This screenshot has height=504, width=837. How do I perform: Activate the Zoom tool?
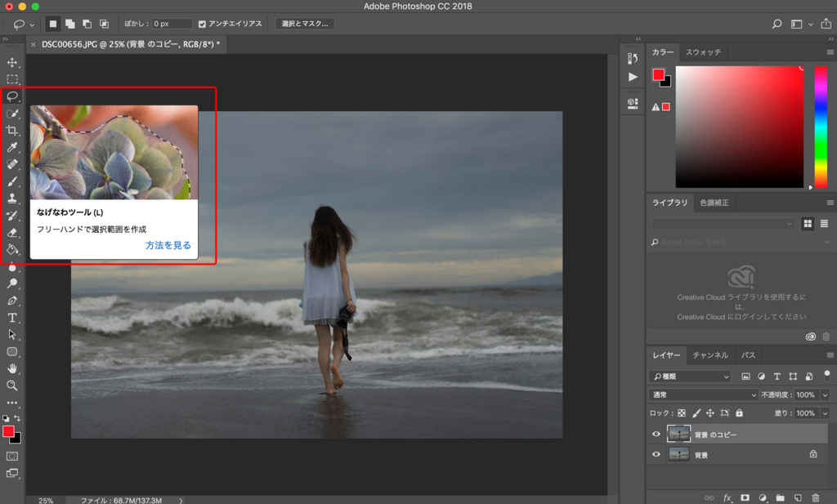[12, 385]
